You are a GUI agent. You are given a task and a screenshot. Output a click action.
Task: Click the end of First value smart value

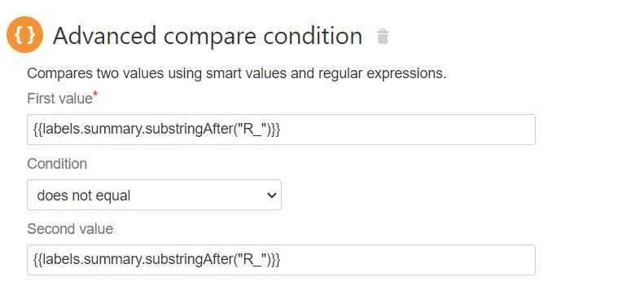point(280,130)
